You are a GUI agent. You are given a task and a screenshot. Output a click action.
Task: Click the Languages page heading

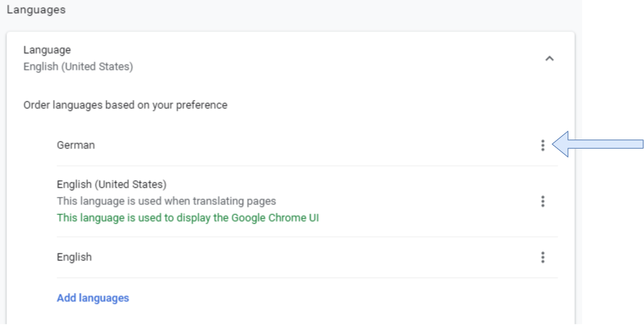click(36, 10)
